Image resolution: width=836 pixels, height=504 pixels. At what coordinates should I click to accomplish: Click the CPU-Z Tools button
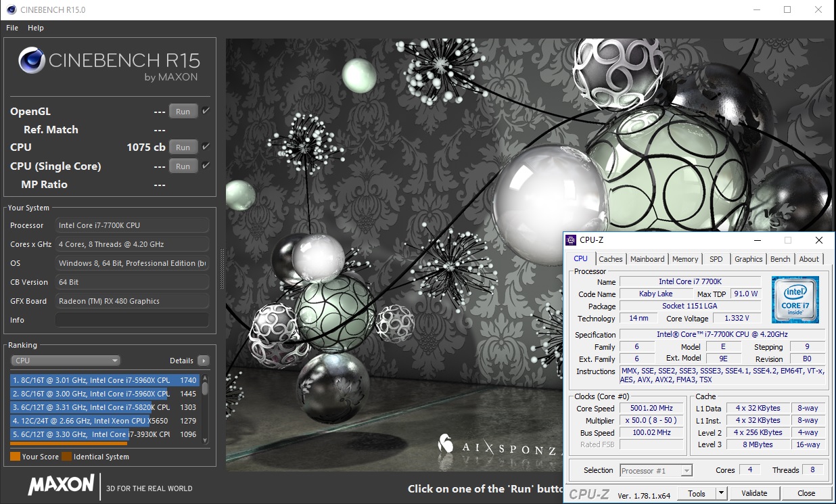point(697,493)
